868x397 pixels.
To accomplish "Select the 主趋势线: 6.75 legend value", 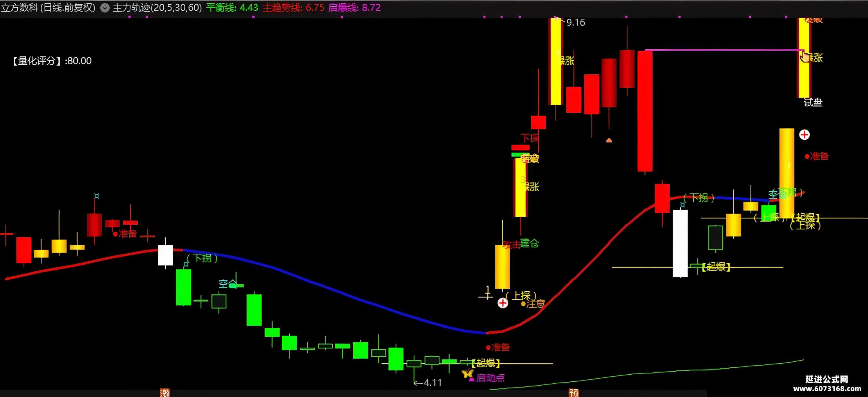I will pyautogui.click(x=294, y=8).
